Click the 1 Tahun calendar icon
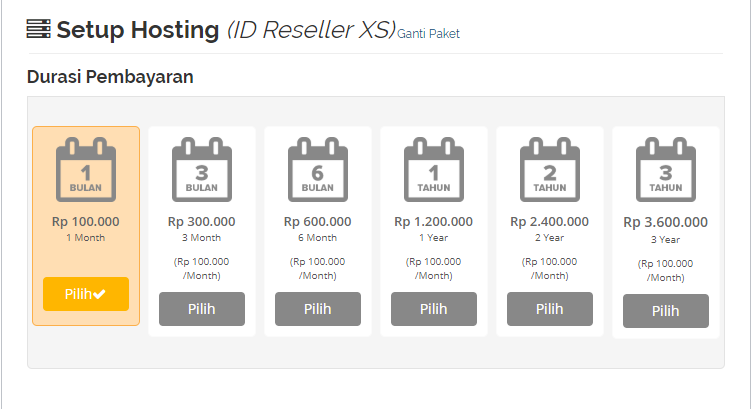The width and height of the screenshot is (755, 409). 434,169
